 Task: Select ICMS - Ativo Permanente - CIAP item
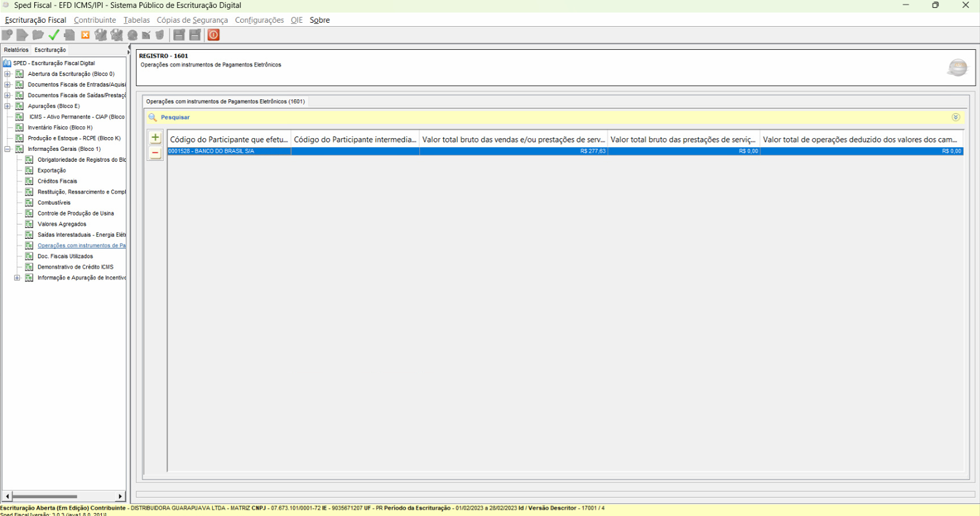point(77,117)
